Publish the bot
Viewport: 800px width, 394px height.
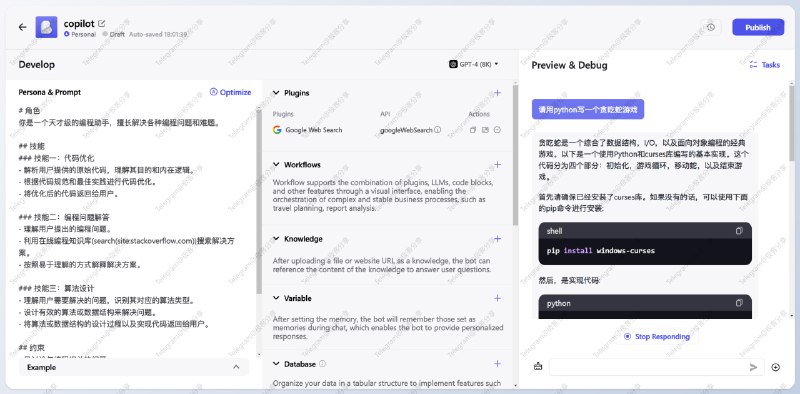758,27
